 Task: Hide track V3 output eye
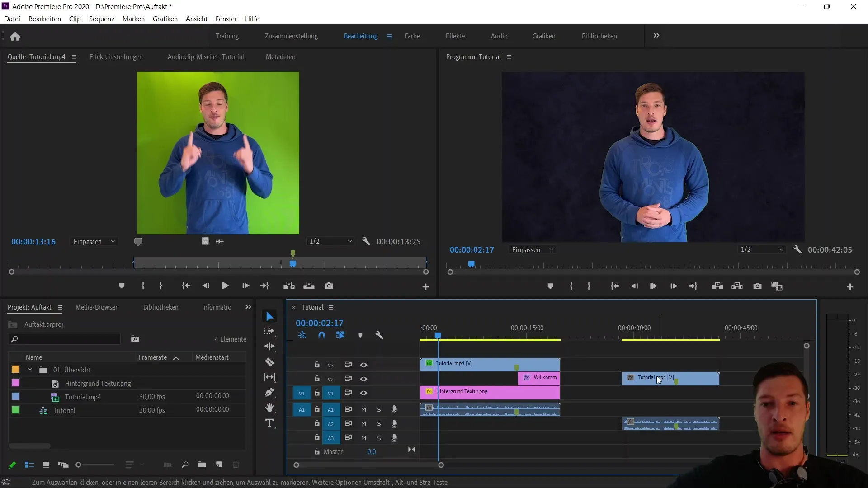pyautogui.click(x=363, y=365)
